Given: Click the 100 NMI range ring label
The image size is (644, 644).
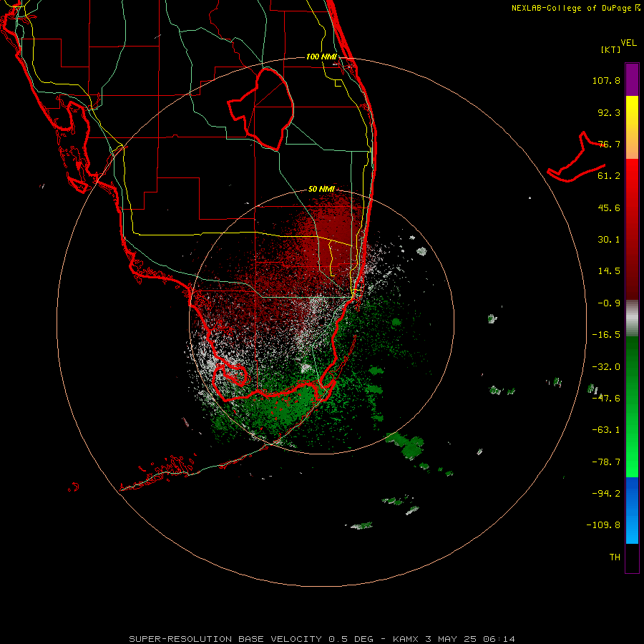Looking at the screenshot, I should point(321,57).
